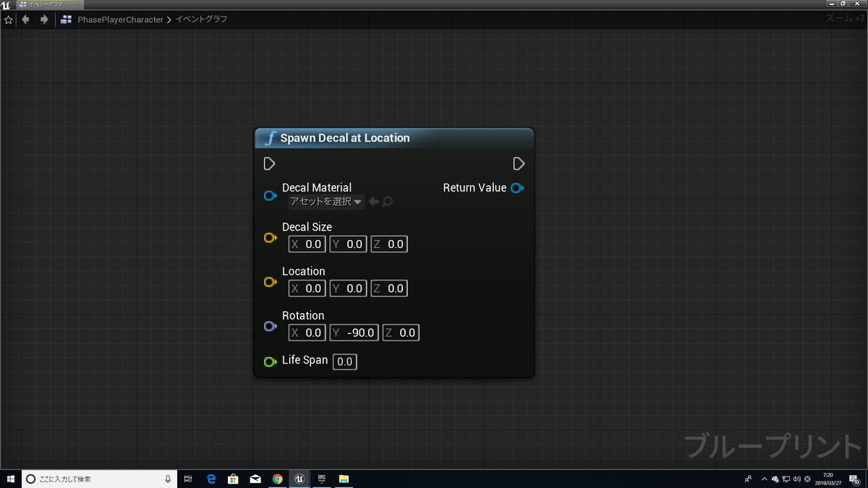Screen dimensions: 868x488
Task: Click the Windows search box ここに入力して検索
Action: [100, 479]
